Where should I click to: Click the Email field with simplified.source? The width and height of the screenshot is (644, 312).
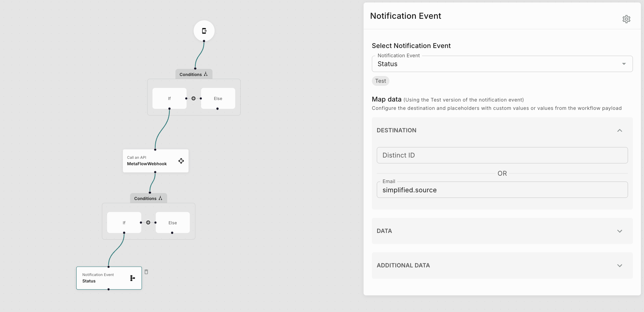502,190
